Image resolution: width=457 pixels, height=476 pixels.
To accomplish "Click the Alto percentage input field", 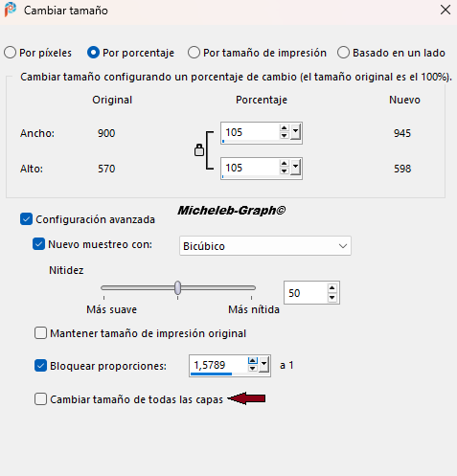I will coord(250,168).
